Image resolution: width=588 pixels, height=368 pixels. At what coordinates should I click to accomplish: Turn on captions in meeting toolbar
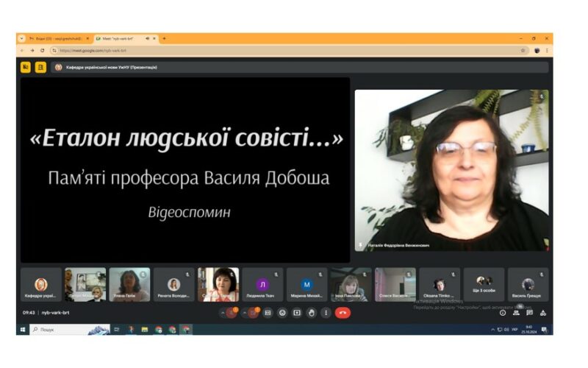pyautogui.click(x=268, y=313)
